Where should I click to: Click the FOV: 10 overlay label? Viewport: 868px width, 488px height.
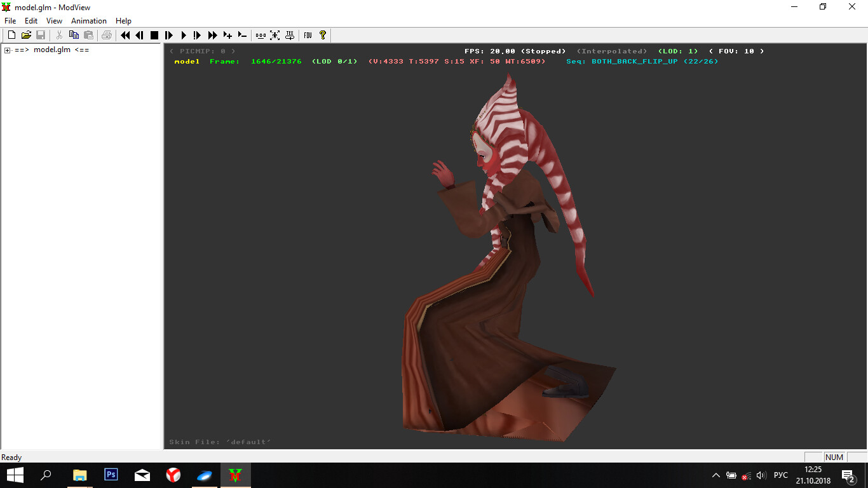[x=736, y=51]
